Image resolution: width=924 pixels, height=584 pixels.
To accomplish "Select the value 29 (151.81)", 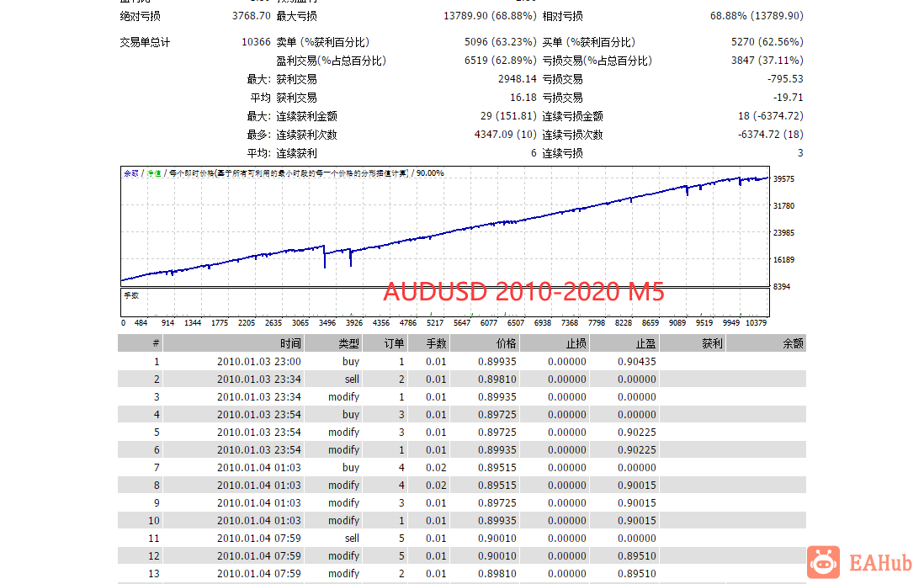I will pos(508,116).
